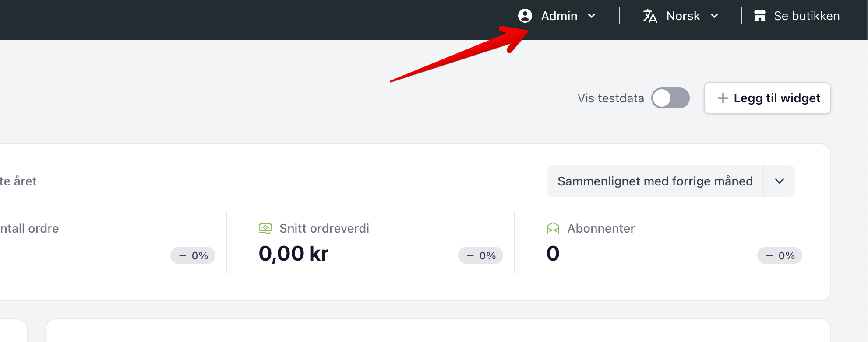
Task: Click the Admin user avatar icon
Action: (525, 16)
